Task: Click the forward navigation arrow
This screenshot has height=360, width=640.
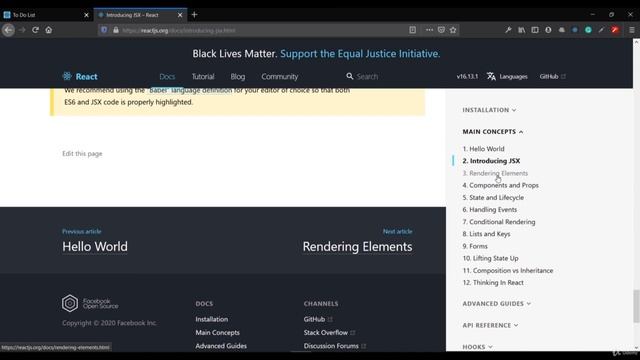Action: pos(22,30)
